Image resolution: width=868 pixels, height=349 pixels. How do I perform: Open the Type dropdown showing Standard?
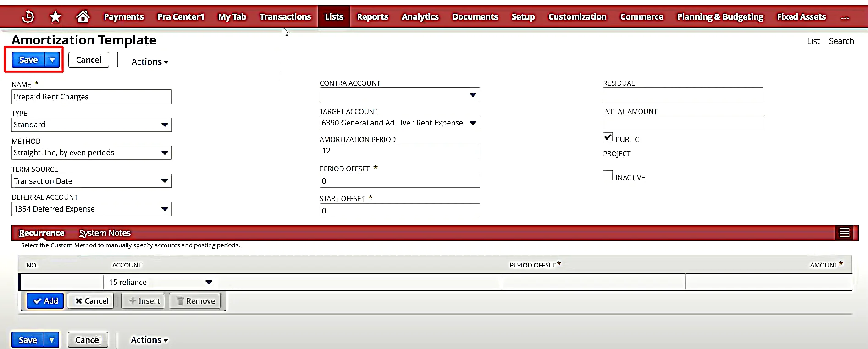pyautogui.click(x=92, y=125)
